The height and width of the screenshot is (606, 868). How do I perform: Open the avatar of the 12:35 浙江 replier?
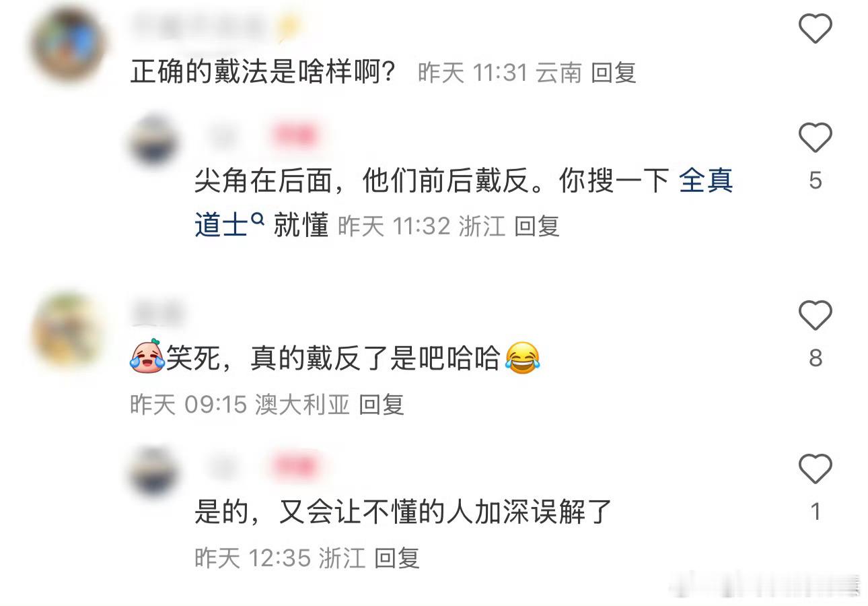point(154,473)
